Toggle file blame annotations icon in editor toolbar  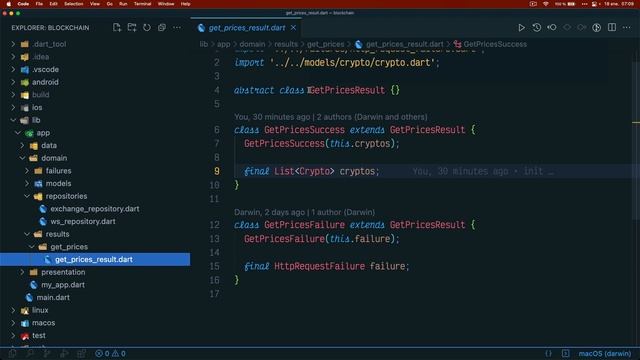coord(596,27)
